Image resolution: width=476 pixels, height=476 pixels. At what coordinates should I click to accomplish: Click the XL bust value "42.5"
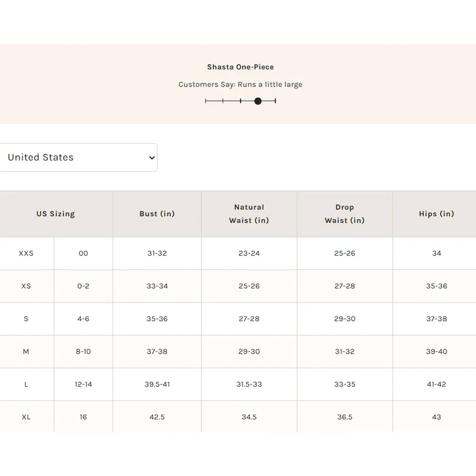point(157,417)
